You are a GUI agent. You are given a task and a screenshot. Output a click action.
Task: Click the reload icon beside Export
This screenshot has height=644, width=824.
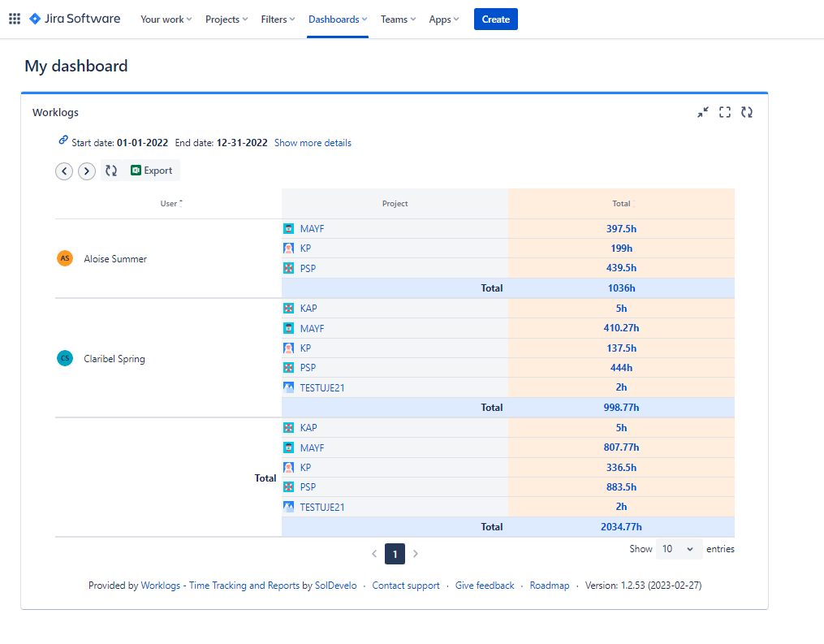pyautogui.click(x=111, y=171)
